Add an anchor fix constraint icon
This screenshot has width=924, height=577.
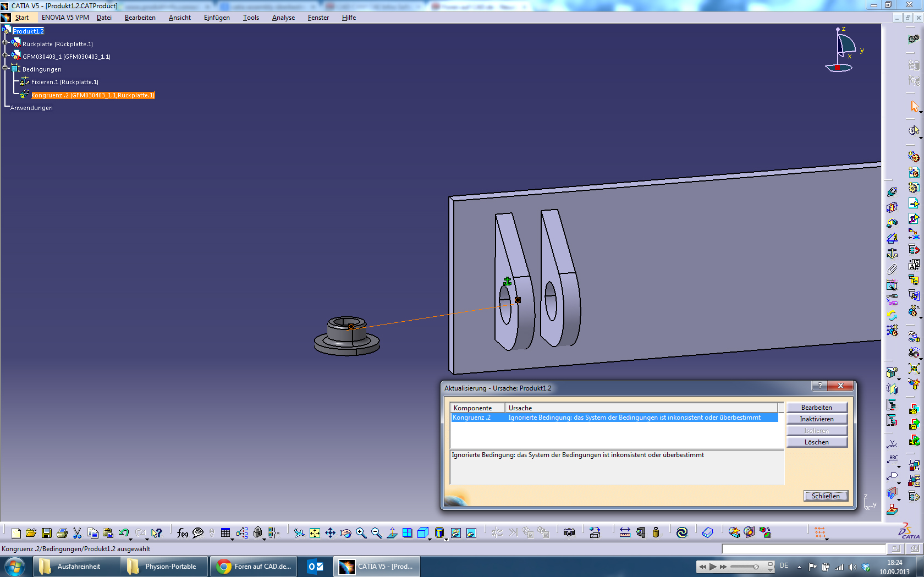click(x=892, y=254)
